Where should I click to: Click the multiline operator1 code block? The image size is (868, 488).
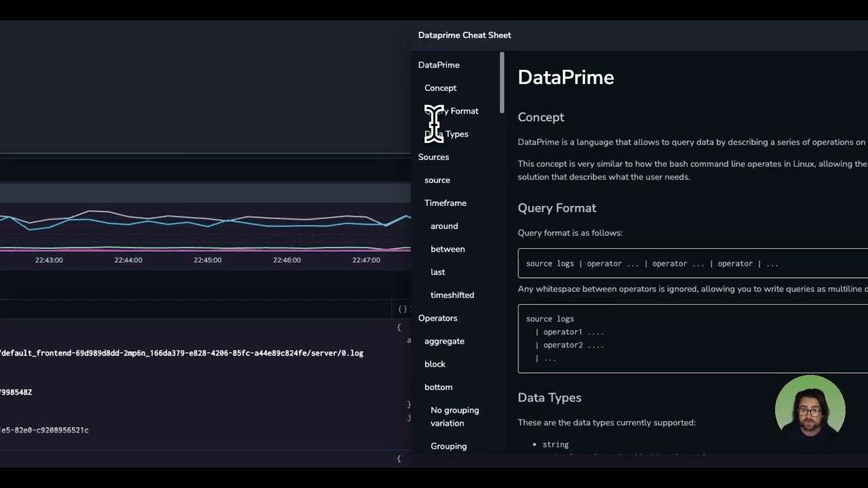click(x=692, y=339)
